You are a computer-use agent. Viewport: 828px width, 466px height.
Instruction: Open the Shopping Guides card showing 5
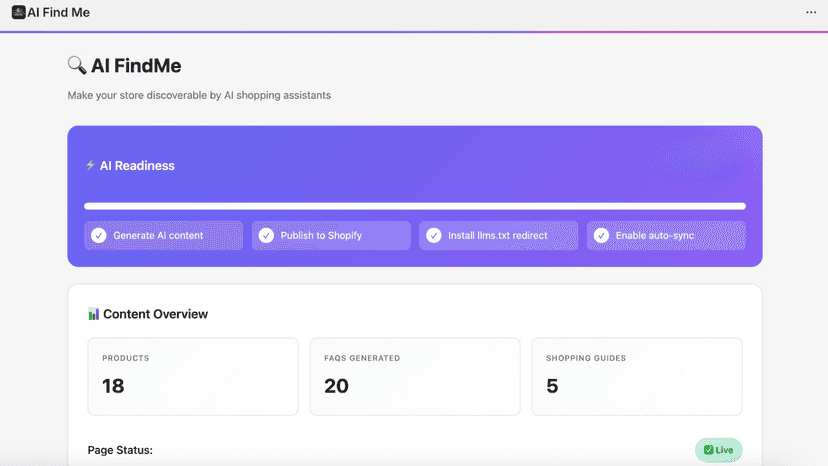point(636,377)
